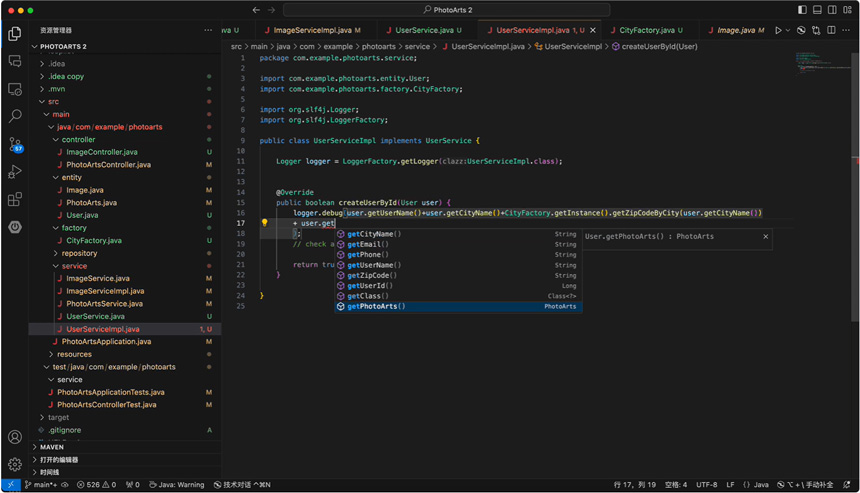Click the editor vertical scrollbar
This screenshot has height=493, width=860.
point(855,186)
